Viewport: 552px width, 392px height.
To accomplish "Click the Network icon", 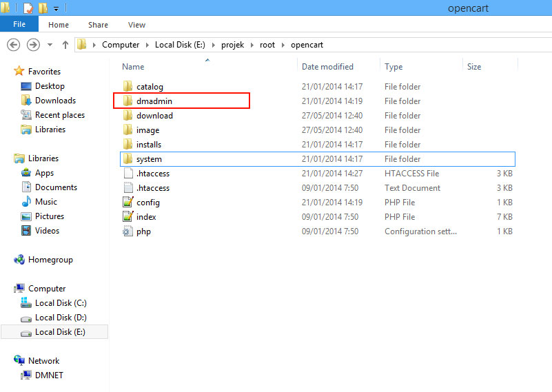I will tap(19, 360).
